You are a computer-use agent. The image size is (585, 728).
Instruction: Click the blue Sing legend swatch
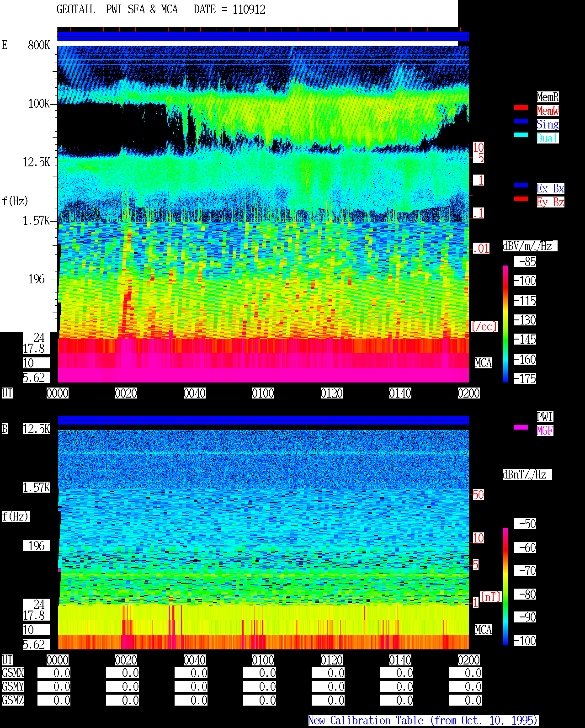(521, 121)
